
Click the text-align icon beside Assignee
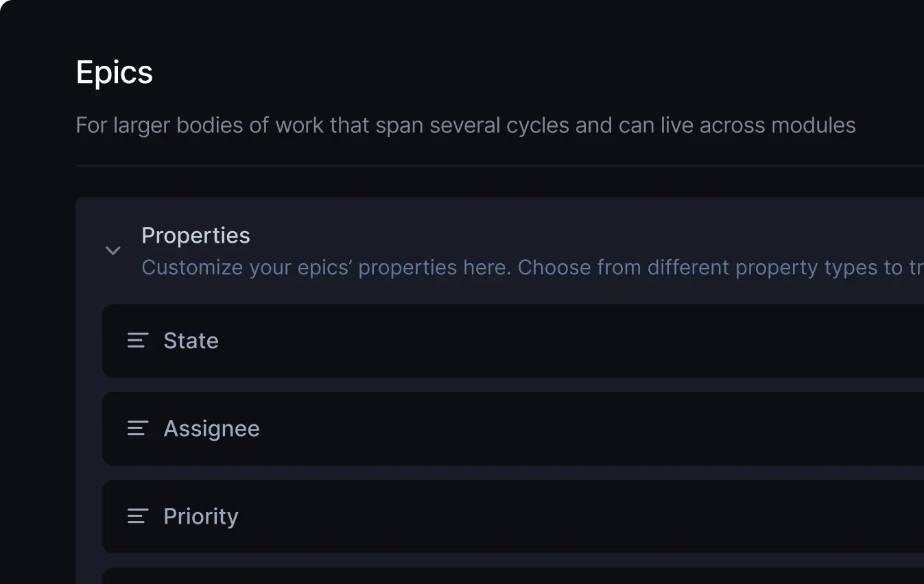pos(138,428)
